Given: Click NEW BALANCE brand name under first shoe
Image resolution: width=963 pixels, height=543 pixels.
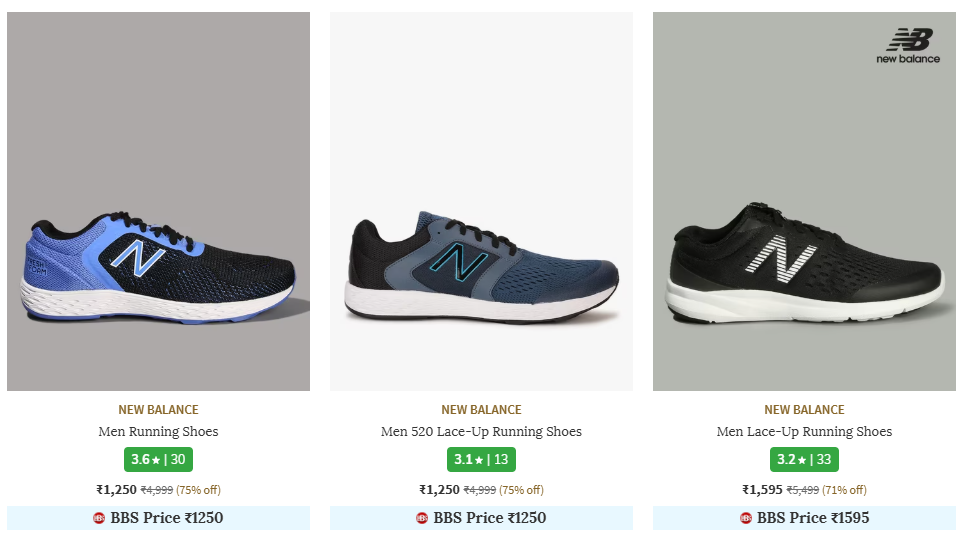Looking at the screenshot, I should click(x=158, y=409).
